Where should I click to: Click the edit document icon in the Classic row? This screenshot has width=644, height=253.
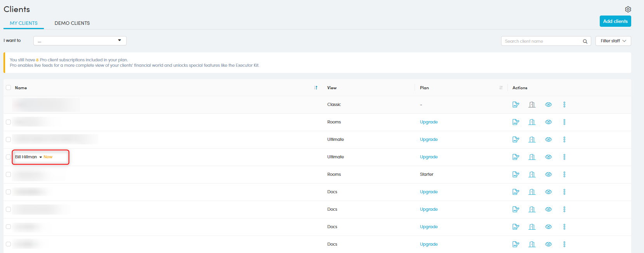coord(516,104)
